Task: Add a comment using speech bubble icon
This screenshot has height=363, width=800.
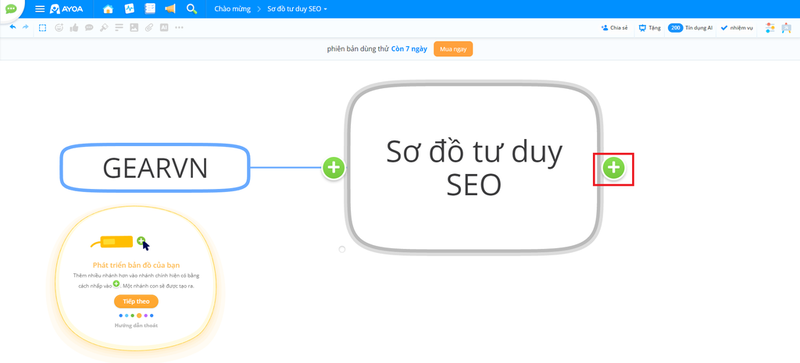Action: (x=89, y=28)
